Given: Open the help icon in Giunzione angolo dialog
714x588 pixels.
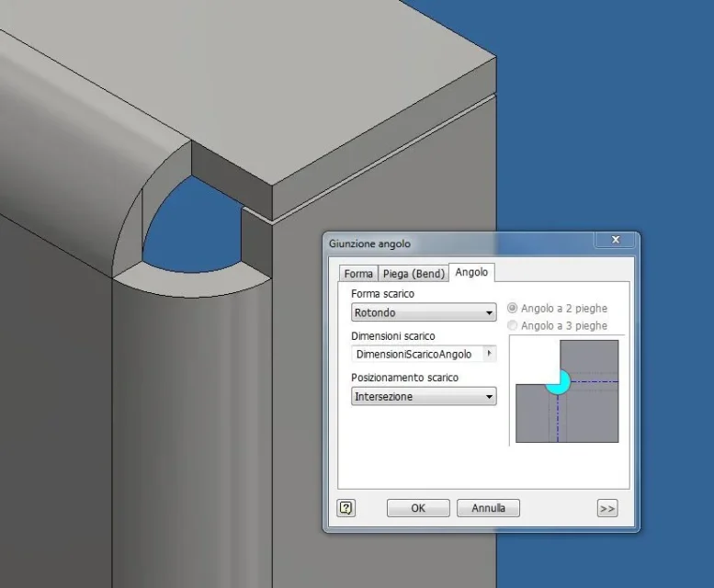Looking at the screenshot, I should [346, 508].
